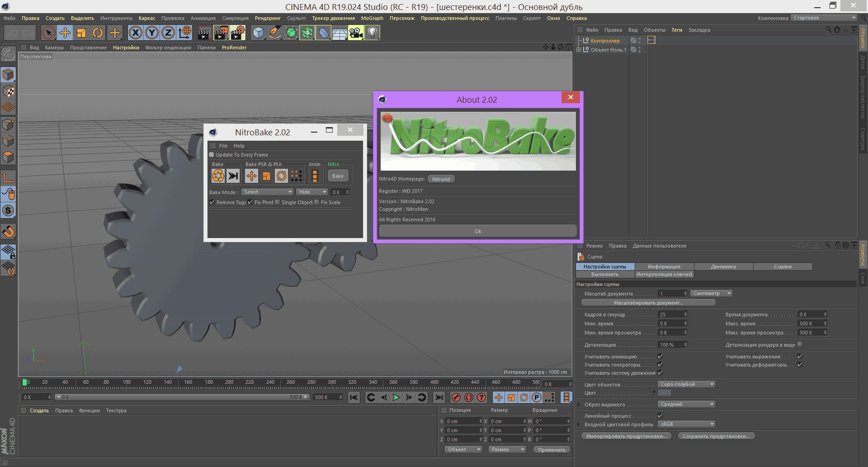Expand Объект Ноль.1 in object tree
The height and width of the screenshot is (467, 868).
pos(578,50)
